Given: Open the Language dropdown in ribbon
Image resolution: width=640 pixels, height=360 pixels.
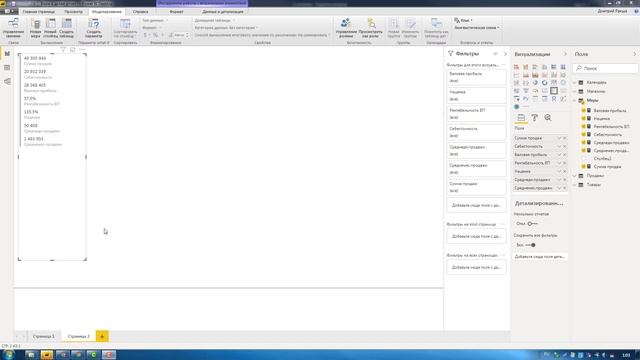Looking at the screenshot, I should tap(463, 20).
